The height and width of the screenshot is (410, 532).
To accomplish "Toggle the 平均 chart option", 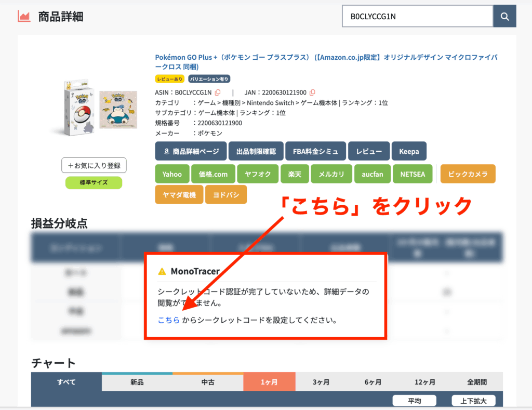I will 414,401.
